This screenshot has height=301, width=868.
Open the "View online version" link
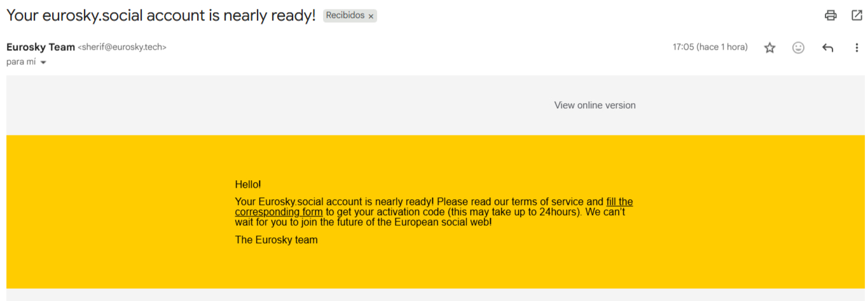tap(595, 105)
